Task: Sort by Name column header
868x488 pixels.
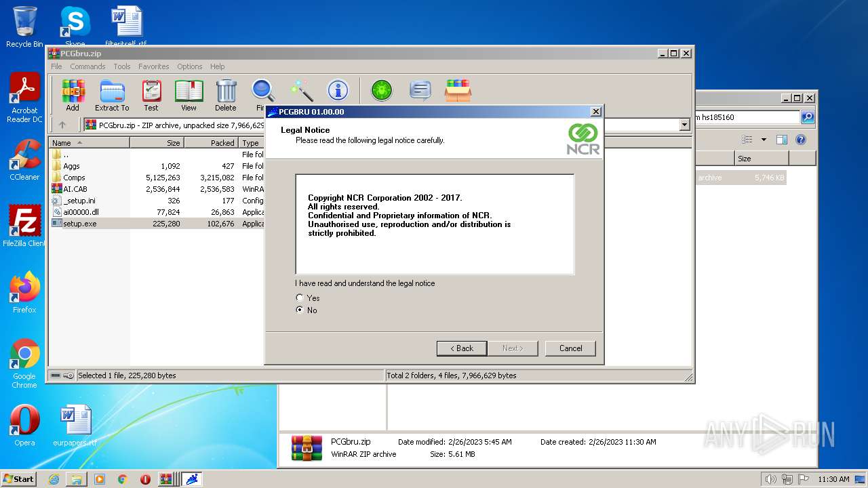Action: (89, 142)
